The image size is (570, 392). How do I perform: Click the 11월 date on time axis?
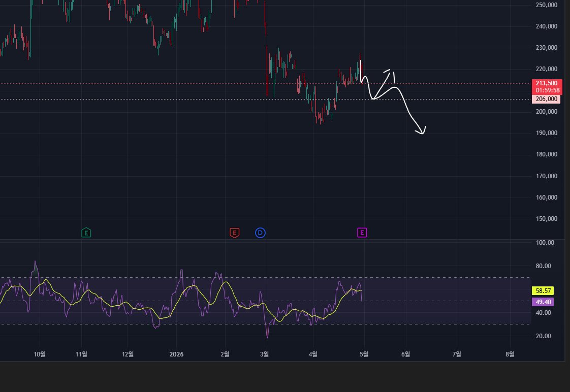pyautogui.click(x=81, y=354)
